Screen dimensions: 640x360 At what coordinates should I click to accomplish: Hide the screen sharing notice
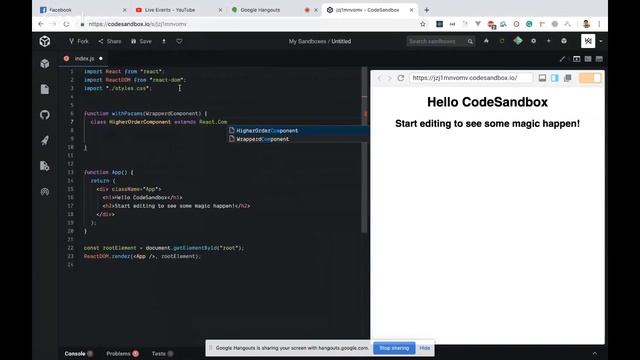[424, 348]
